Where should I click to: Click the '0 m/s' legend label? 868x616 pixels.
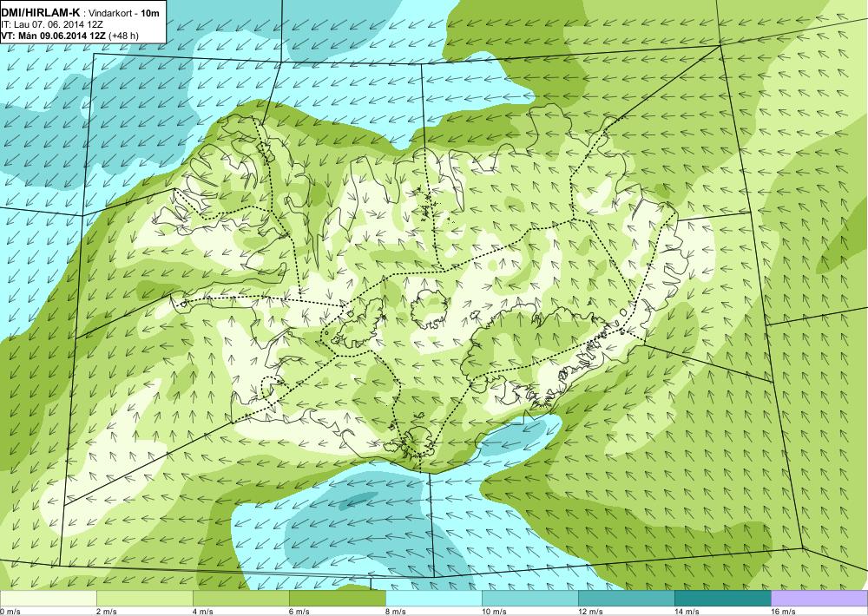tap(10, 612)
